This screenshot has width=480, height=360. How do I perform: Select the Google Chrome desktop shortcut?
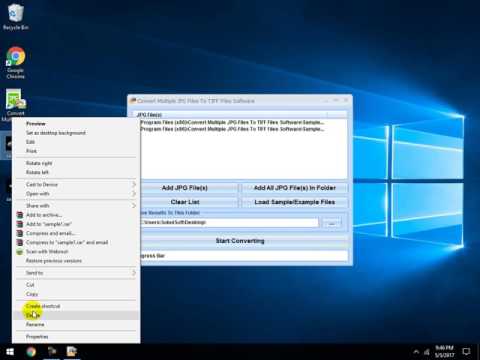(x=15, y=63)
